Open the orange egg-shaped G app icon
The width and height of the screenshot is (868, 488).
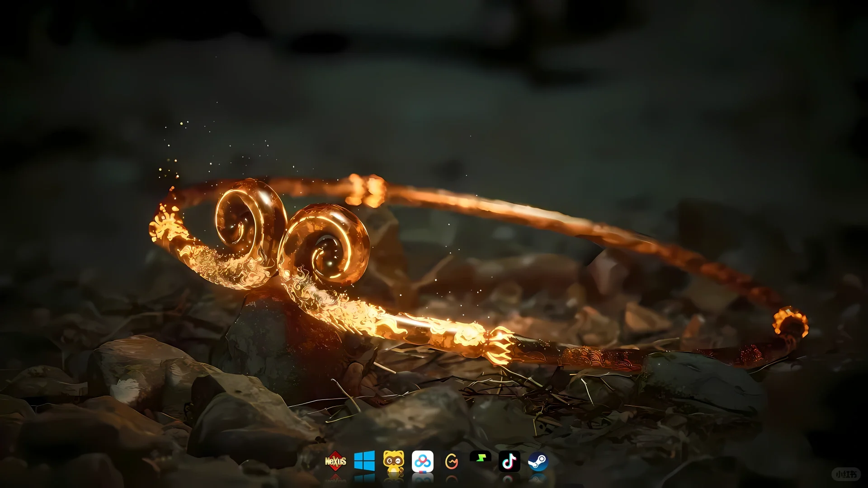click(x=452, y=461)
